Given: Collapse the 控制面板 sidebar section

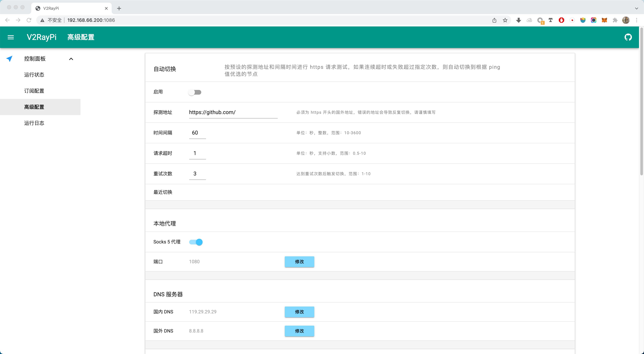Looking at the screenshot, I should tap(71, 59).
